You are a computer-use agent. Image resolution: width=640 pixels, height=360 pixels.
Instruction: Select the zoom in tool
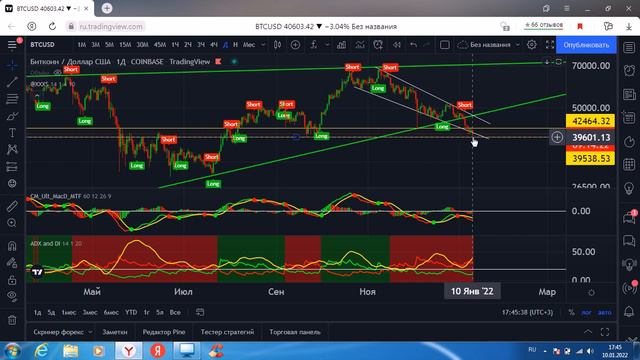click(12, 223)
